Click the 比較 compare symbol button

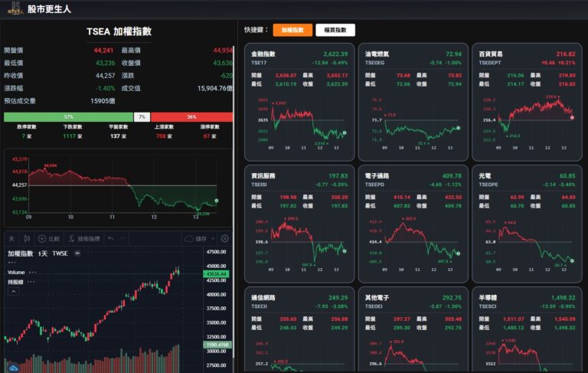pyautogui.click(x=49, y=239)
